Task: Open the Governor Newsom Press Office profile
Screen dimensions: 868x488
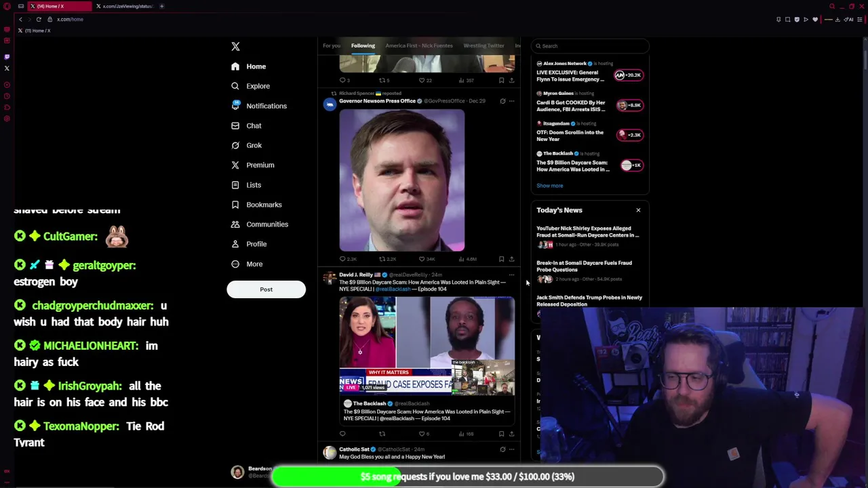Action: pyautogui.click(x=377, y=101)
